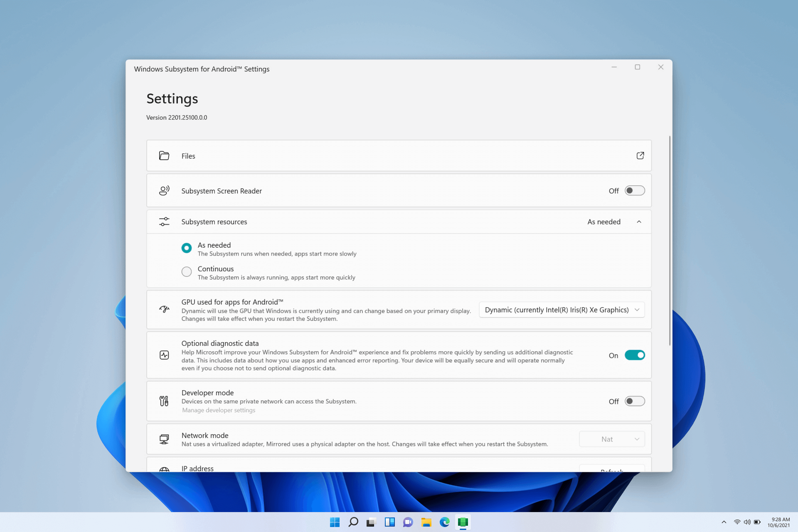The image size is (798, 532).
Task: Turn off Optional diagnostic data toggle
Action: point(635,355)
